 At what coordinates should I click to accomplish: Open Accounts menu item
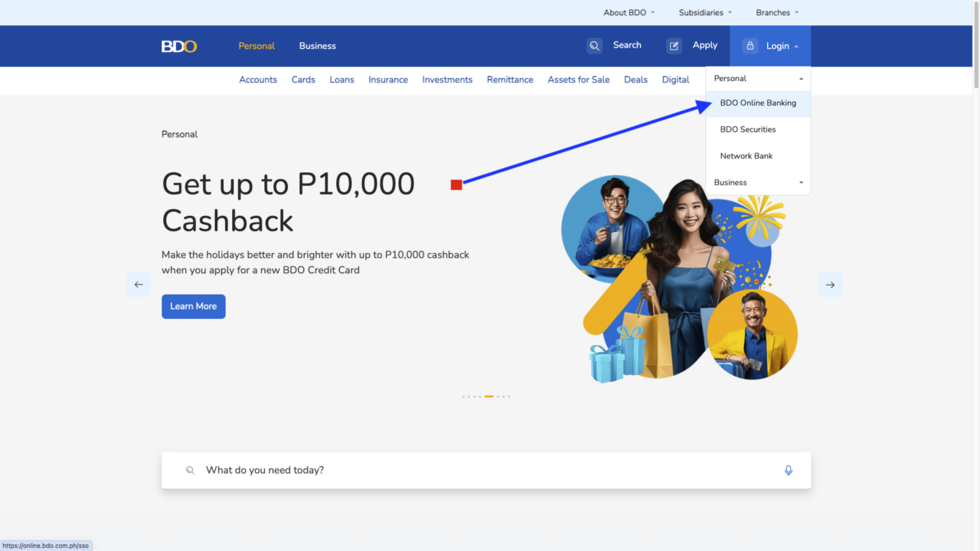(258, 80)
